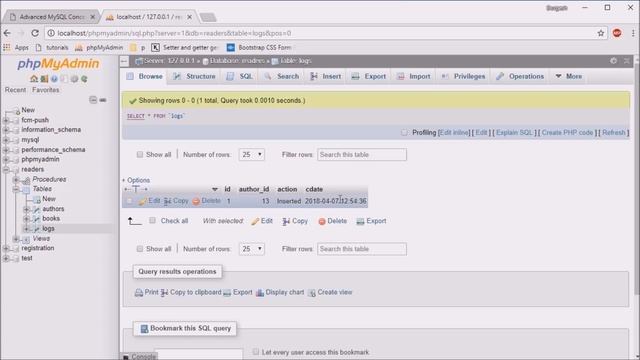This screenshot has width=640, height=360.
Task: Tick the Check all checkbox
Action: click(x=152, y=220)
